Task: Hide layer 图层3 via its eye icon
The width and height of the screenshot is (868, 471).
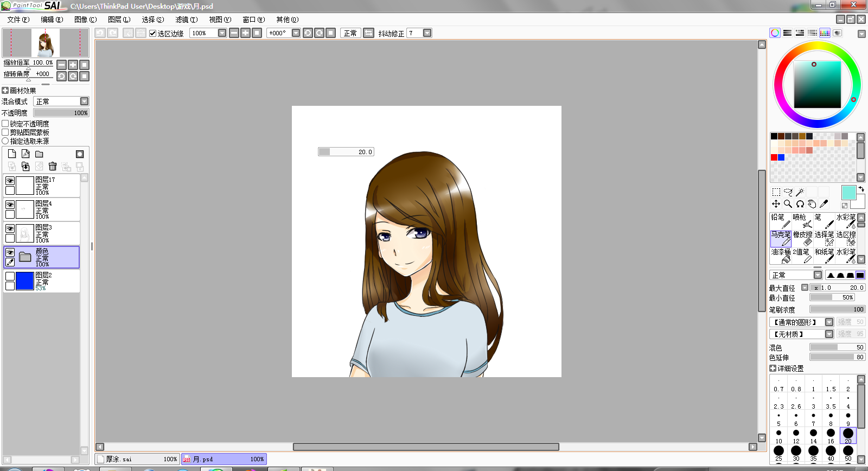Action: pyautogui.click(x=10, y=228)
